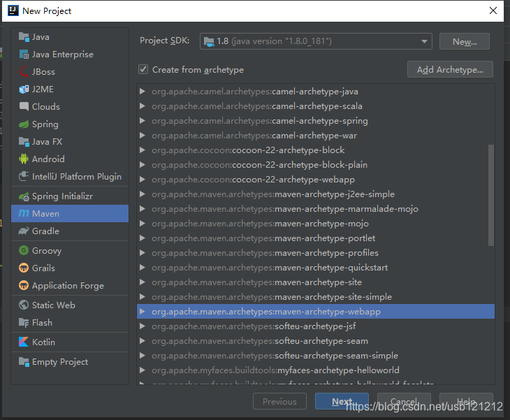The height and width of the screenshot is (420, 510).
Task: Click the green Groovy icon
Action: click(24, 250)
